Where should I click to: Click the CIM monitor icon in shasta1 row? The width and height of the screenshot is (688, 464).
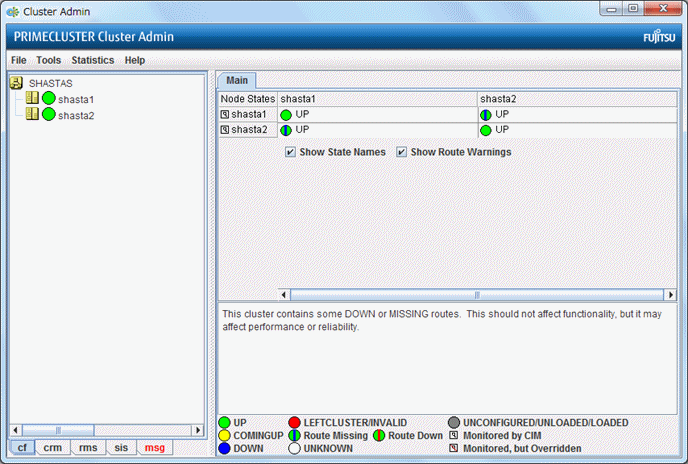[225, 115]
